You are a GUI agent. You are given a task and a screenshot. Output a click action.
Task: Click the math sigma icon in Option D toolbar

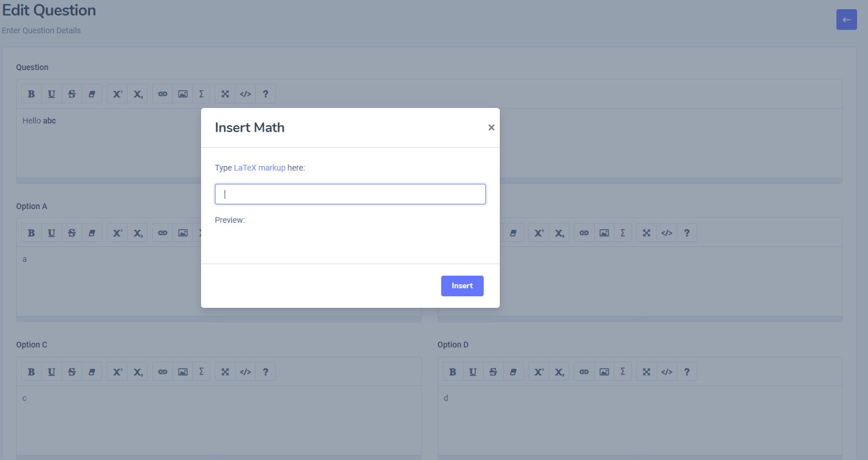[623, 372]
